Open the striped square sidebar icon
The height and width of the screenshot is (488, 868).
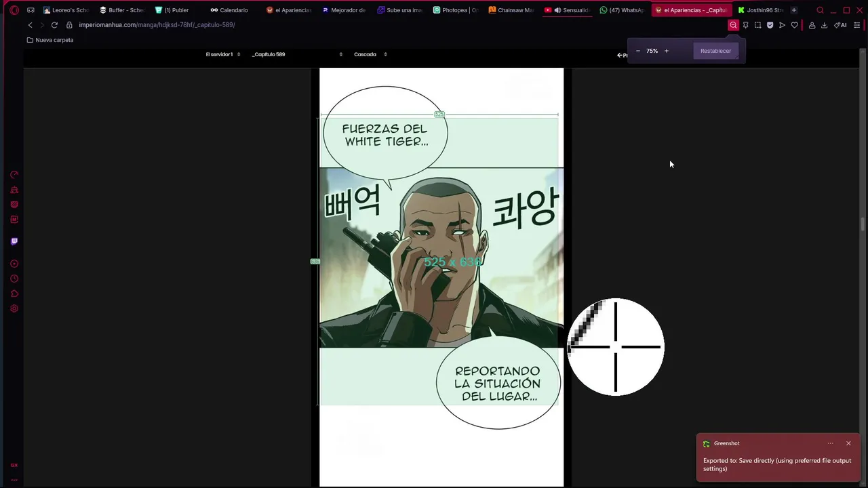tap(14, 205)
